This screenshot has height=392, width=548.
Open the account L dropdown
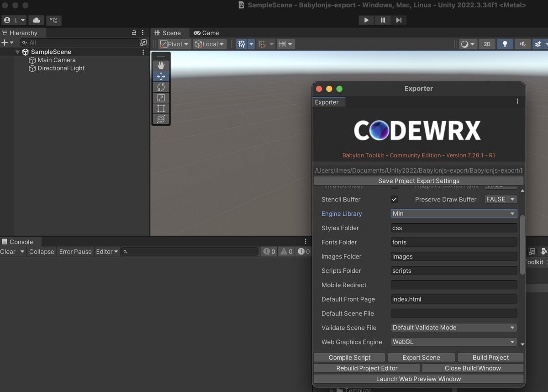14,20
